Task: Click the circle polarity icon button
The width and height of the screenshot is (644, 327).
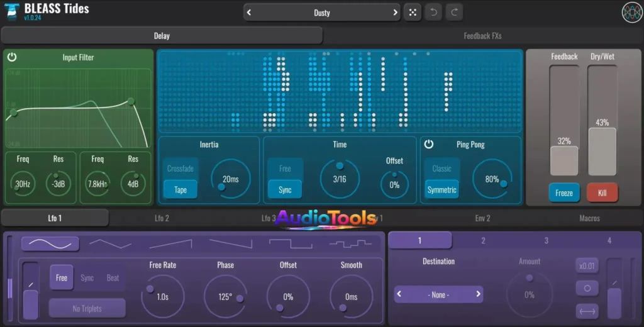Action: (587, 289)
